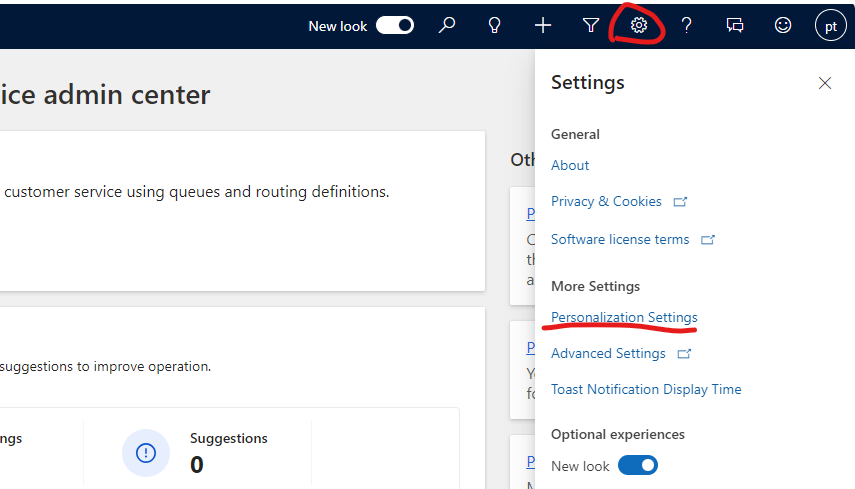Open the search magnifier icon
This screenshot has width=855, height=489.
(447, 25)
